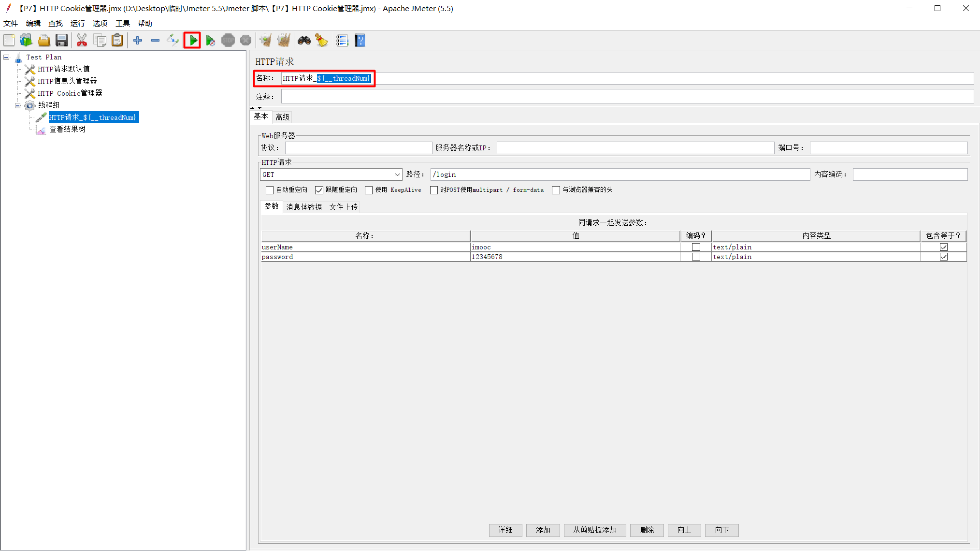Enable 与浏览器兼容的头 checkbox
The image size is (980, 551).
coord(556,190)
